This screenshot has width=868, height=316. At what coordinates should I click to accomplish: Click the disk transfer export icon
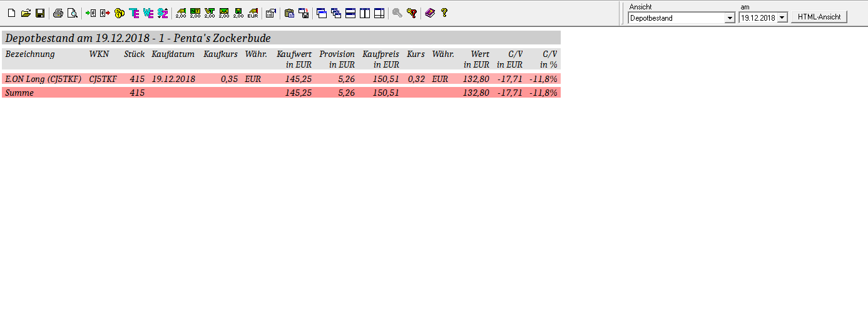point(304,13)
